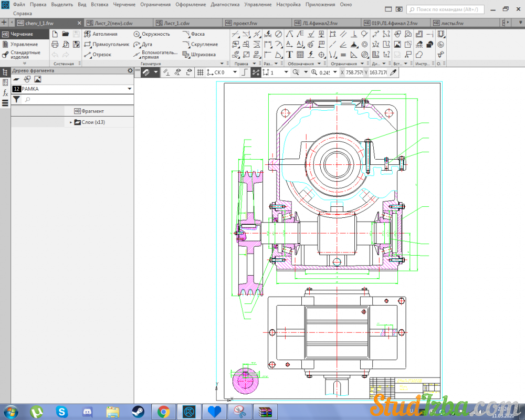525x420 pixels.
Task: Select the Автолиния drawing tool
Action: [x=101, y=34]
